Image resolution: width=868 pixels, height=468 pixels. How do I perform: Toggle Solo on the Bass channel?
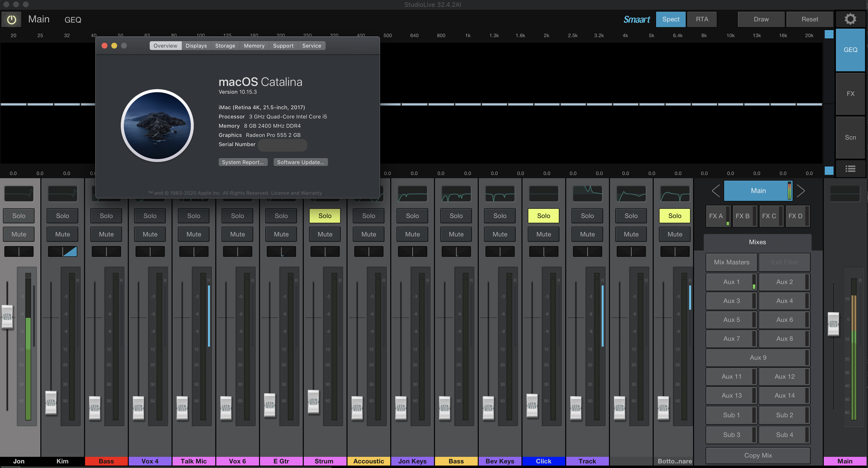point(106,215)
